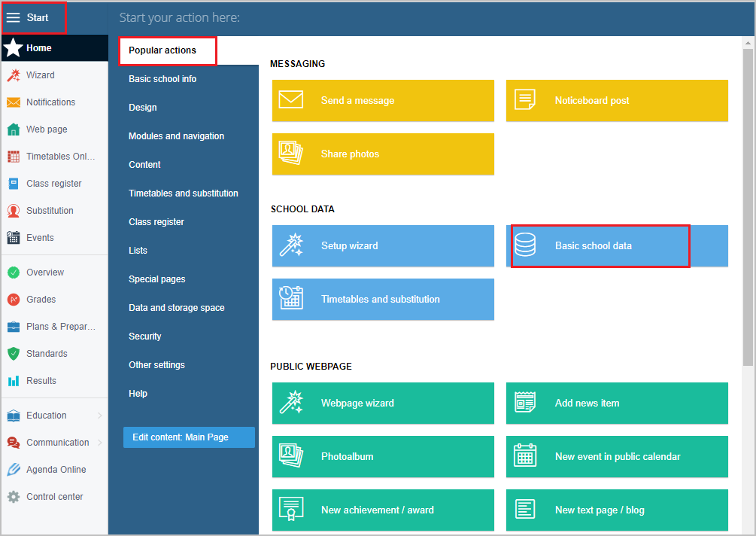This screenshot has width=756, height=536.
Task: Open the Noticeboard post tile
Action: click(x=617, y=100)
